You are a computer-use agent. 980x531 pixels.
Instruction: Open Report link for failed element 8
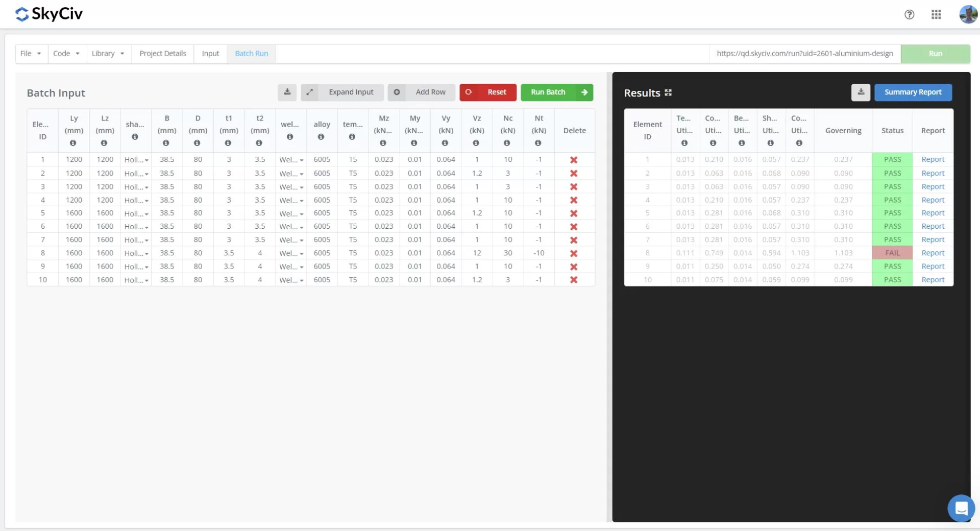tap(933, 253)
